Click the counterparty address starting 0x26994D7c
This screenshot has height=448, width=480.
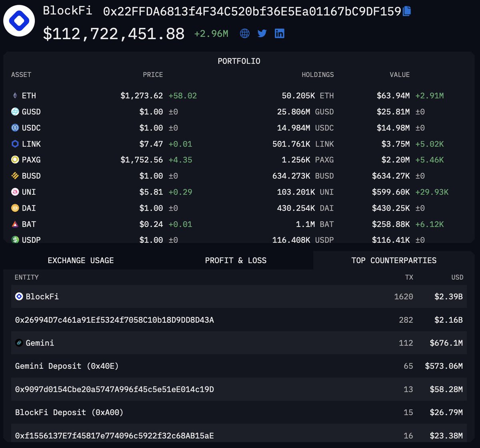pos(114,320)
